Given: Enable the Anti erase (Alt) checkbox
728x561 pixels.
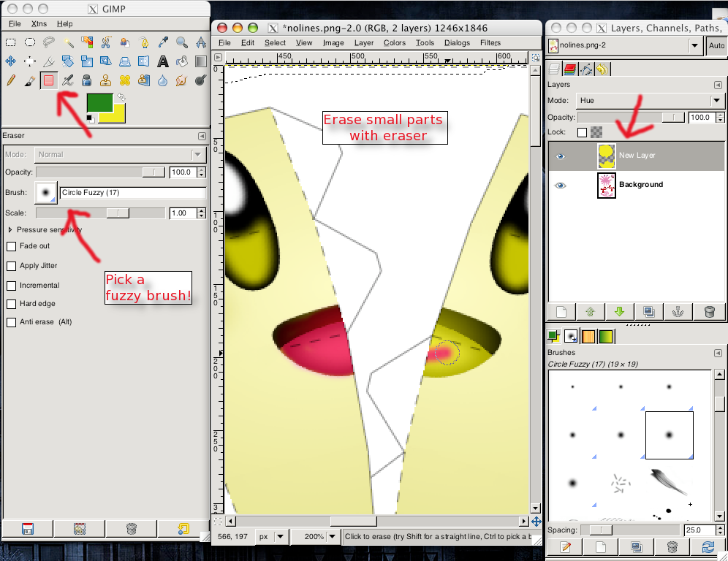Looking at the screenshot, I should pyautogui.click(x=12, y=322).
